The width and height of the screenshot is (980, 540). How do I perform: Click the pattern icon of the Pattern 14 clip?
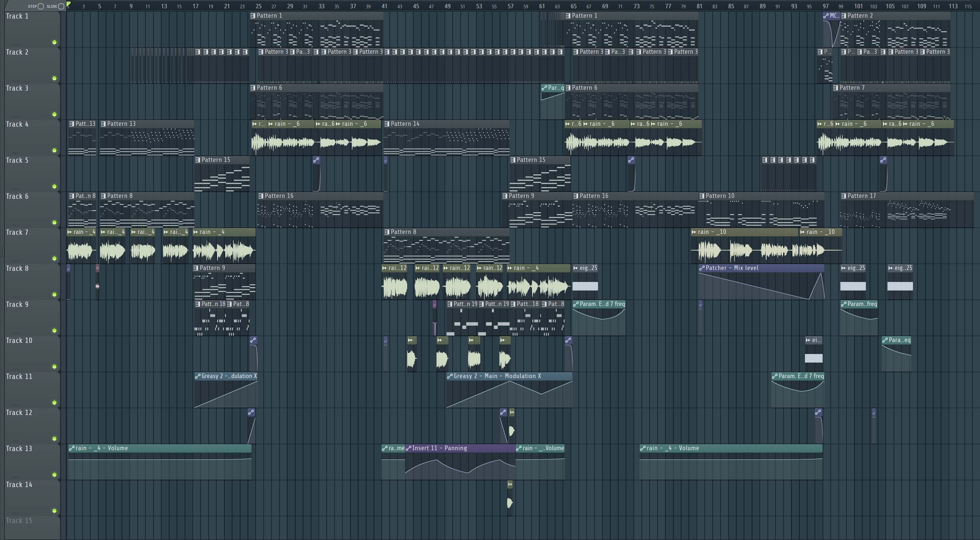coord(387,124)
